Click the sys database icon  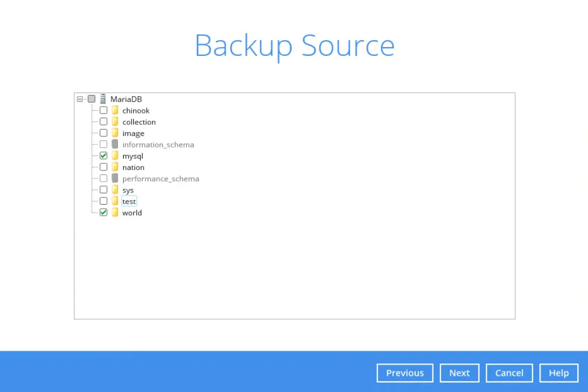point(115,190)
